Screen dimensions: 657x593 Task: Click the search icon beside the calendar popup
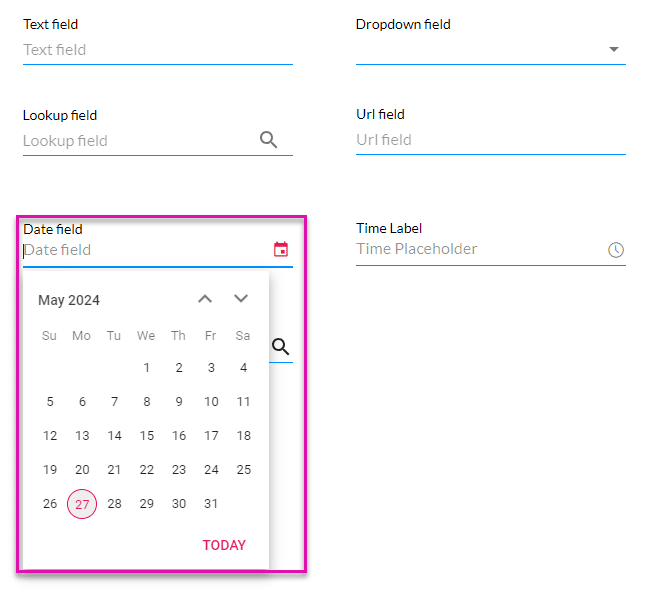point(281,347)
